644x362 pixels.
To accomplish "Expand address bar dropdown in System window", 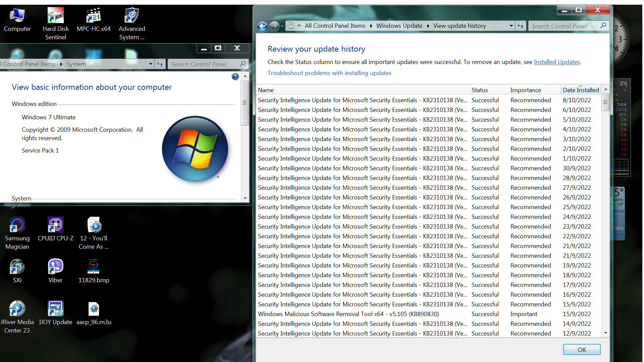I will coord(151,64).
